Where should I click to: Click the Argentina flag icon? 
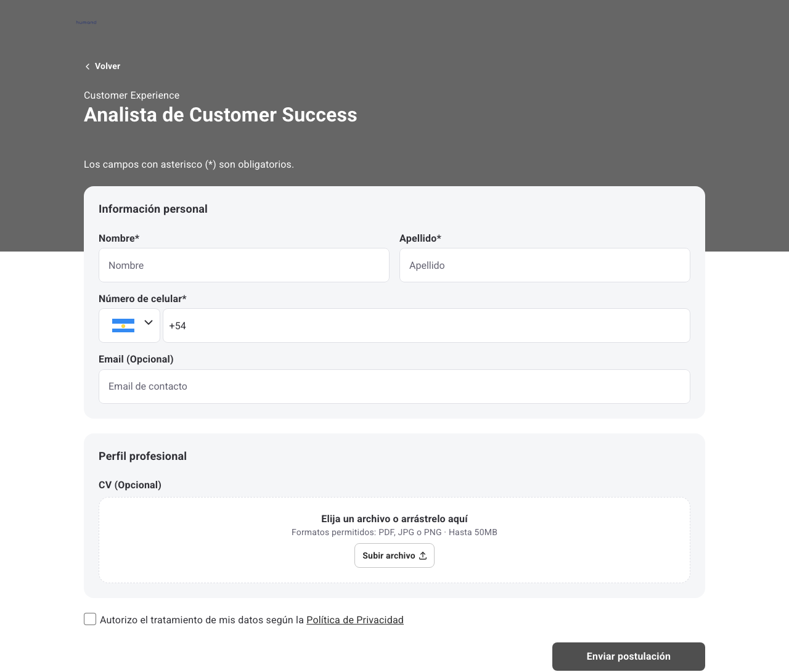123,326
